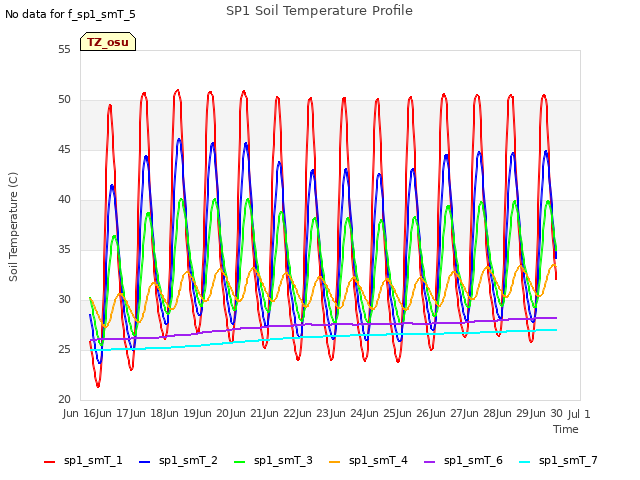Click the TZ_osu annotation label
640x480 pixels.
108,42
